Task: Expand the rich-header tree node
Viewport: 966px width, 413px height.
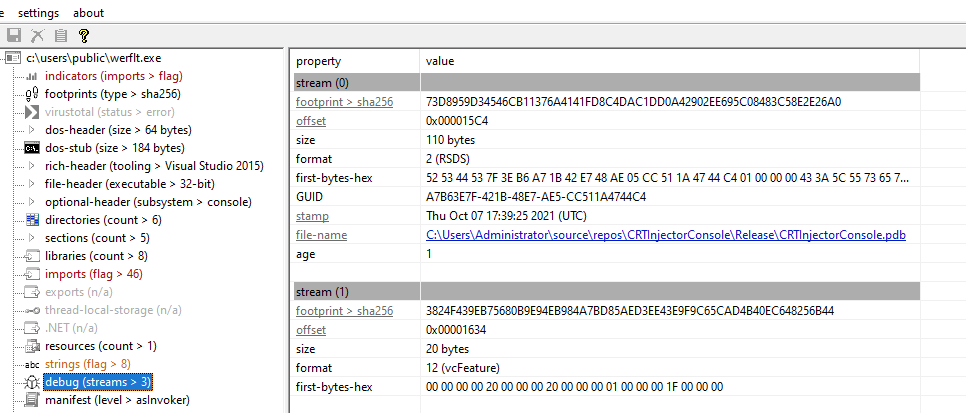Action: point(33,166)
